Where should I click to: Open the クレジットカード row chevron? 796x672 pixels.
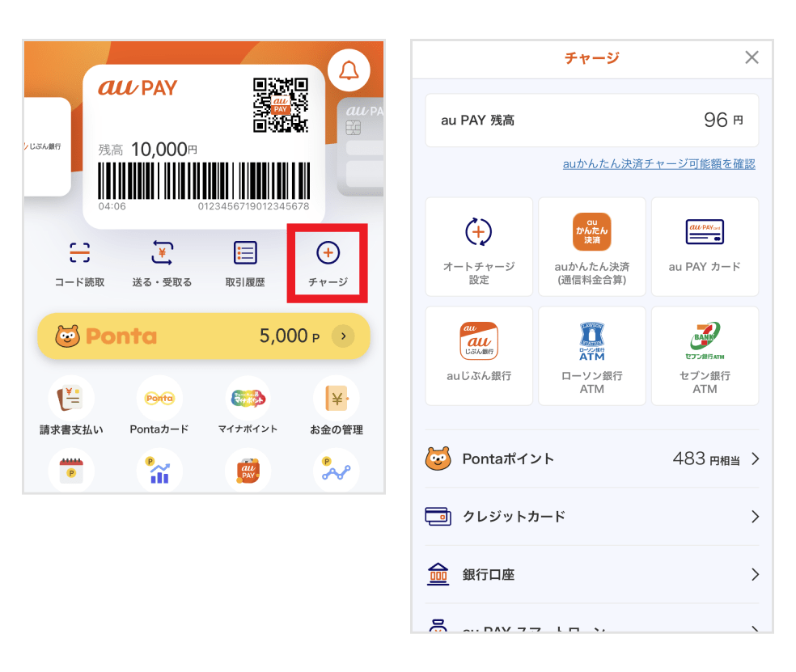click(x=756, y=517)
